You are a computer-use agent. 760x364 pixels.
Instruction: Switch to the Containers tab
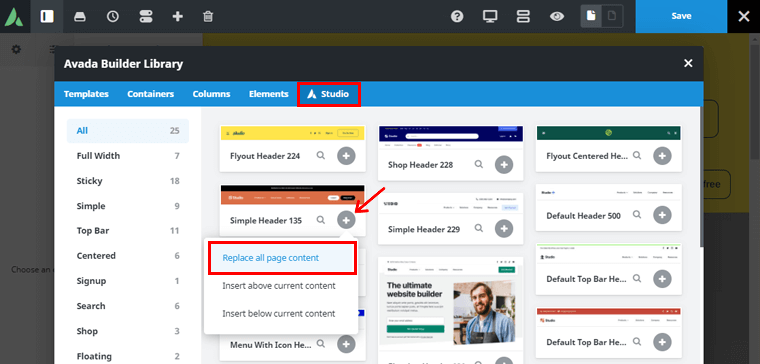pyautogui.click(x=150, y=94)
